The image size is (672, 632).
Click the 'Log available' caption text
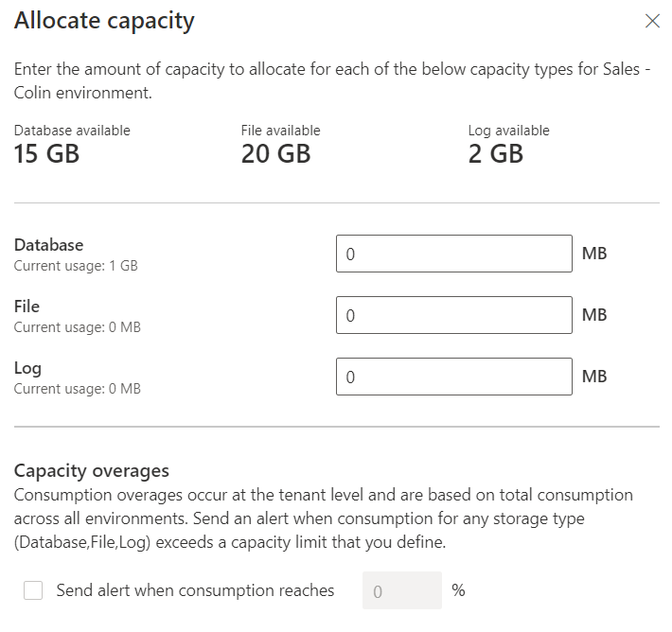[508, 131]
